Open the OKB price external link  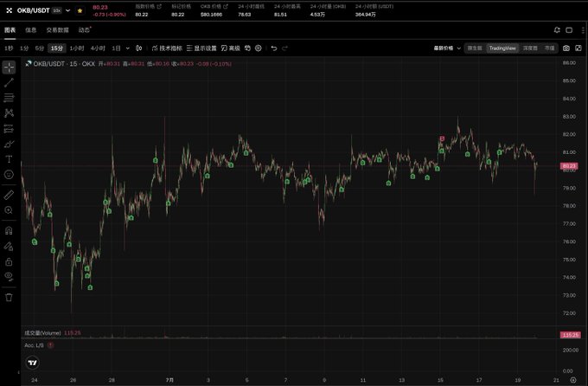click(x=226, y=6)
